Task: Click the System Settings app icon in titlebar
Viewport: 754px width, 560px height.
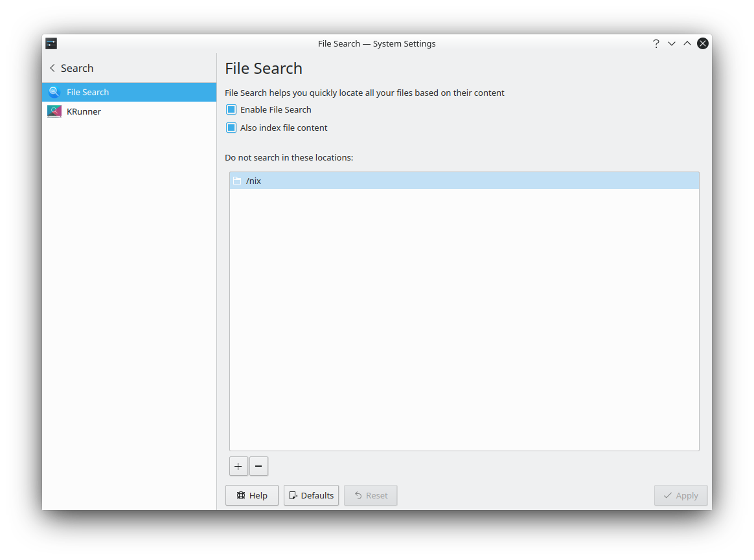Action: click(x=51, y=44)
